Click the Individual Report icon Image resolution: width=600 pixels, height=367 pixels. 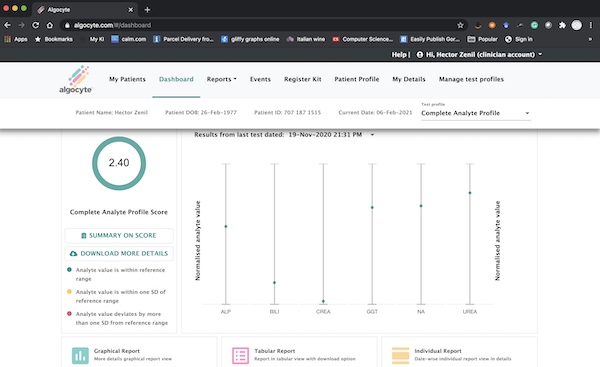tap(400, 356)
